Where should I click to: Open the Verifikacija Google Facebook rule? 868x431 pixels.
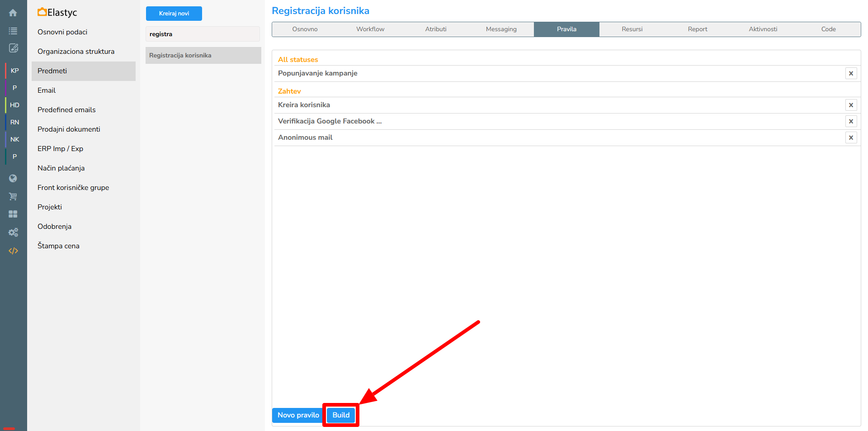tap(330, 121)
